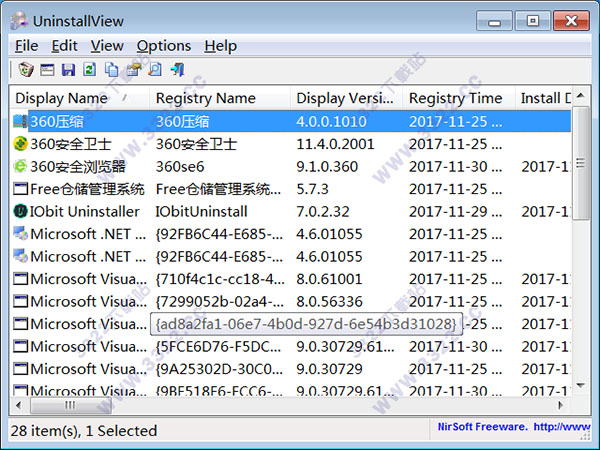Click the 360安全浏览器 row icon
Image resolution: width=600 pixels, height=450 pixels.
click(20, 166)
